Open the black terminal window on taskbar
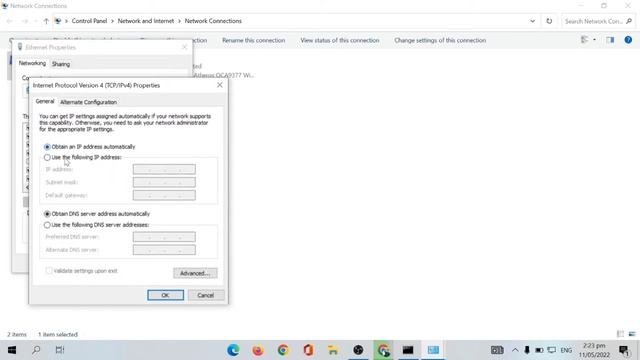The image size is (640, 360). (x=408, y=350)
